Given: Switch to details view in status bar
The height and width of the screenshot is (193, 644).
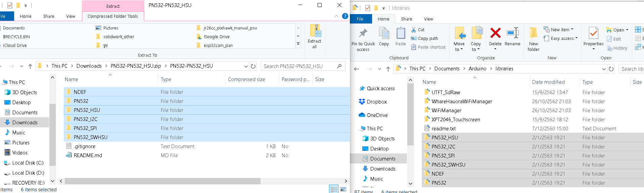Looking at the screenshot, I should coord(334,189).
